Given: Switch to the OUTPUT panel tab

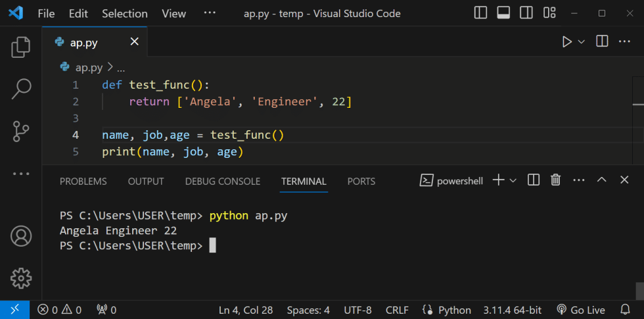Looking at the screenshot, I should coord(146,182).
